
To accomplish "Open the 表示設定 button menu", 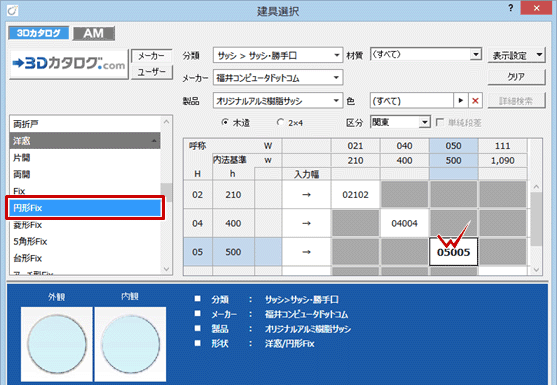I will [x=516, y=55].
